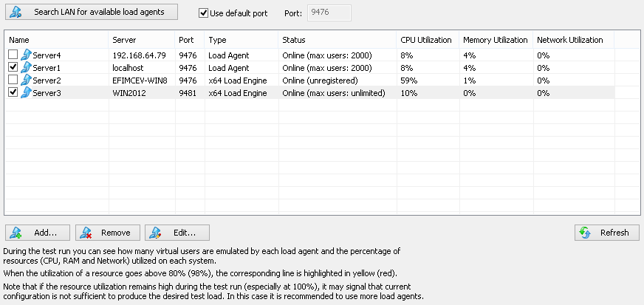Search LAN for available load agents

pos(92,12)
